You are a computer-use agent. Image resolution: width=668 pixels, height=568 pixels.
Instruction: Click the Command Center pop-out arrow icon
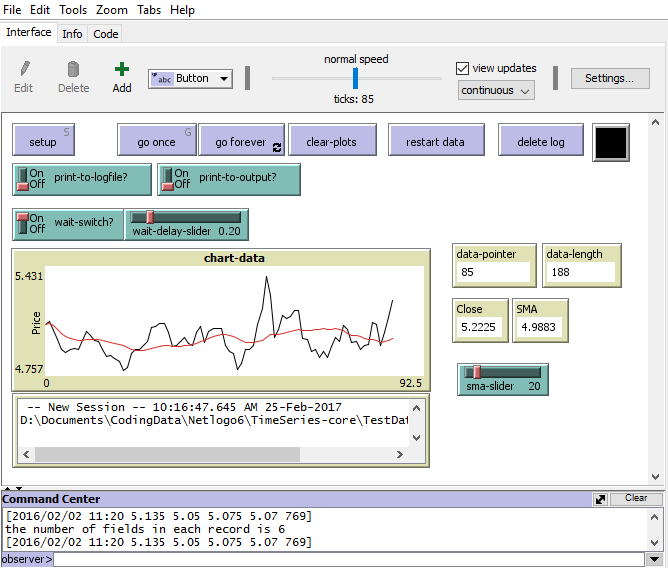tap(600, 498)
